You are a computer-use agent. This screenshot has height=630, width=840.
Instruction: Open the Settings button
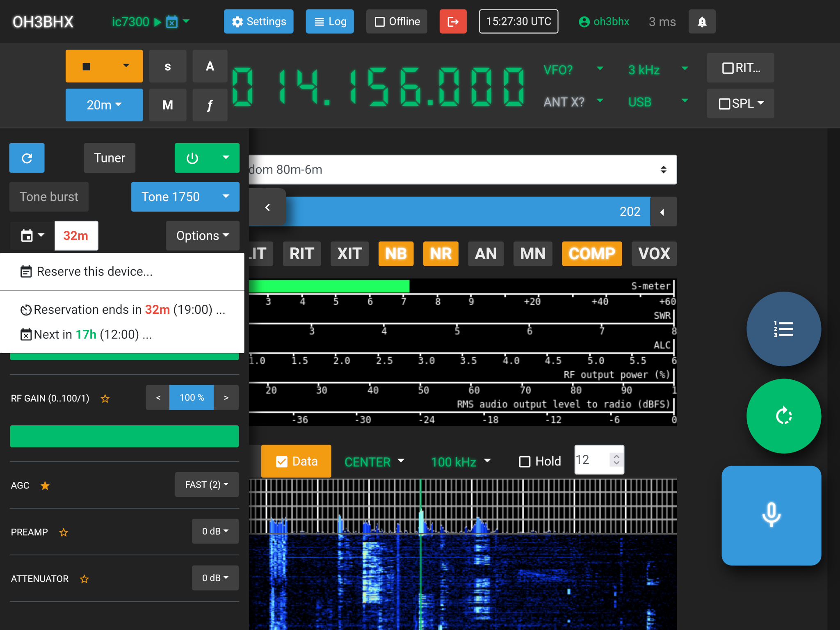tap(258, 22)
